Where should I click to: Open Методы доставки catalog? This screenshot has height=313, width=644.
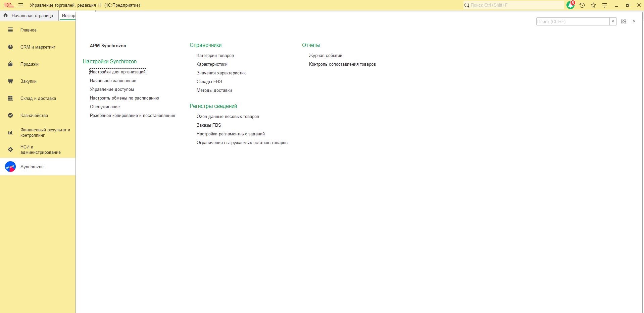tap(214, 90)
